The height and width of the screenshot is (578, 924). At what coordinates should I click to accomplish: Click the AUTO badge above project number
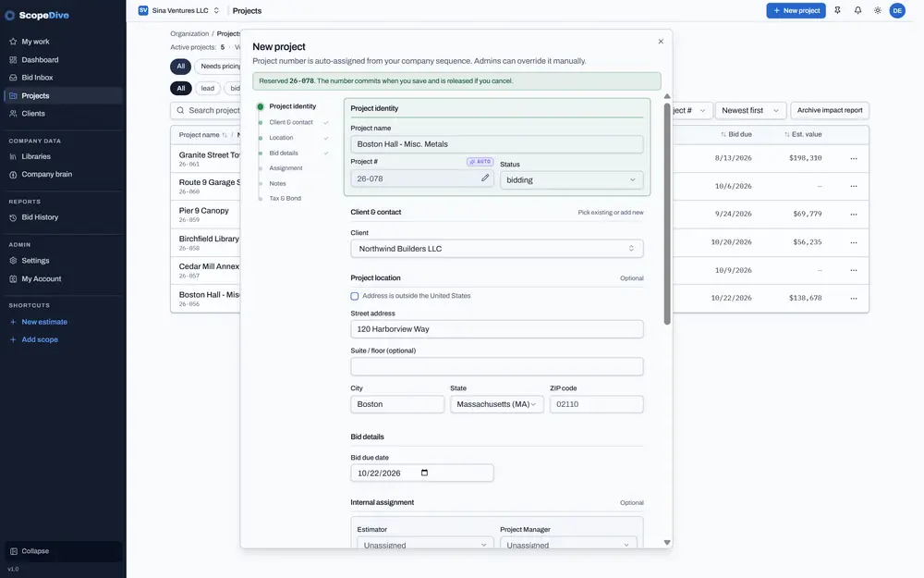point(480,162)
